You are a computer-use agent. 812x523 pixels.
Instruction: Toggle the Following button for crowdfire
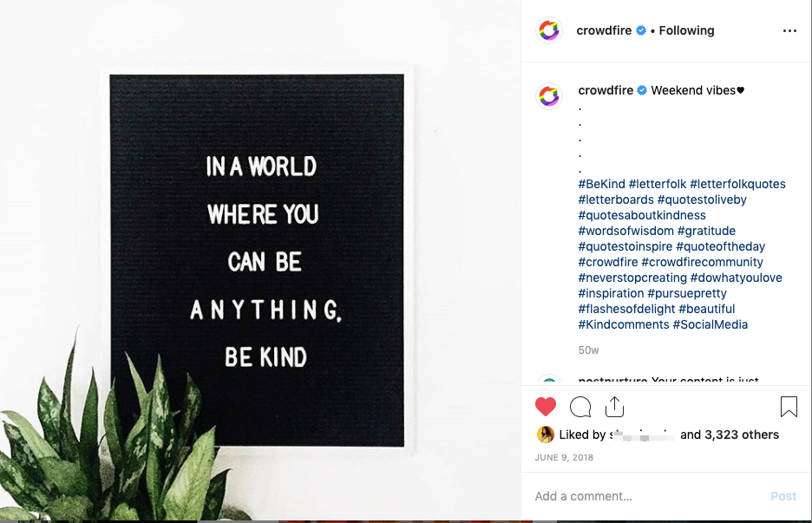tap(686, 30)
